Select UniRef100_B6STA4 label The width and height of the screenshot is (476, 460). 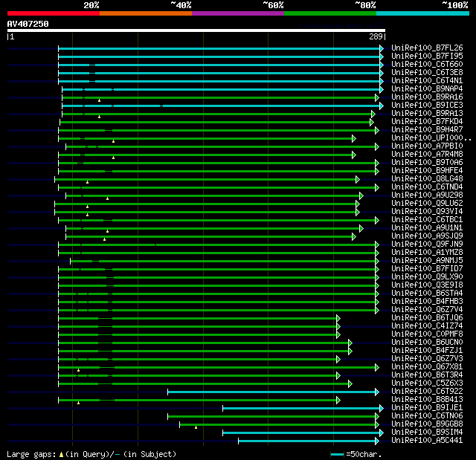[427, 294]
